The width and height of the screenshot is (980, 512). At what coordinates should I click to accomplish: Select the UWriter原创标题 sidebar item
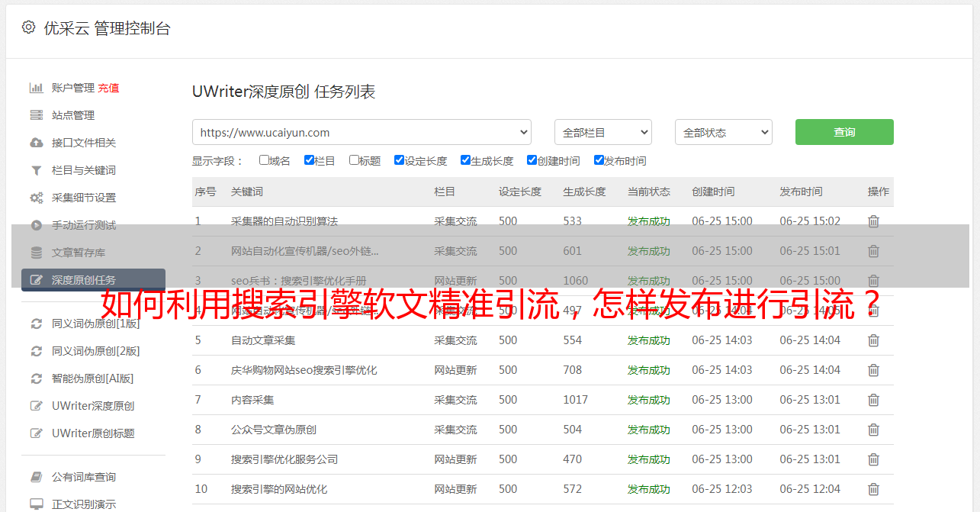click(x=93, y=433)
